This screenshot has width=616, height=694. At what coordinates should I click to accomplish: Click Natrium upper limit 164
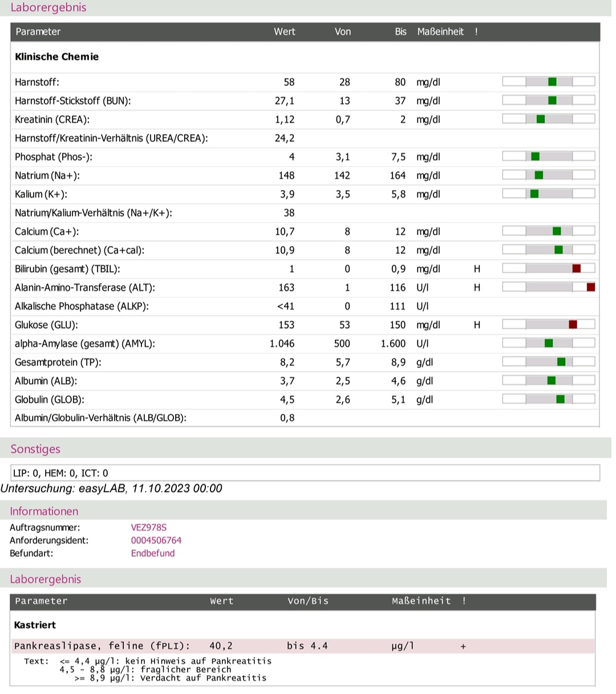click(x=398, y=176)
